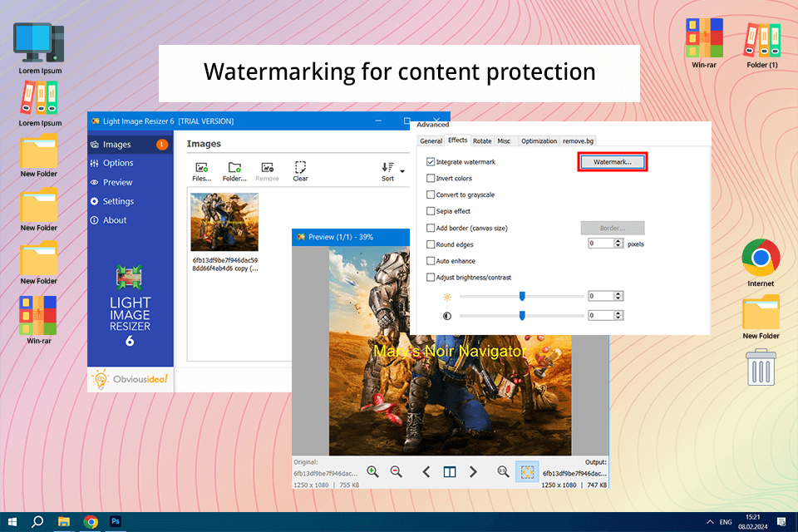This screenshot has height=532, width=798.
Task: Open the Preview sidebar item
Action: (131, 182)
